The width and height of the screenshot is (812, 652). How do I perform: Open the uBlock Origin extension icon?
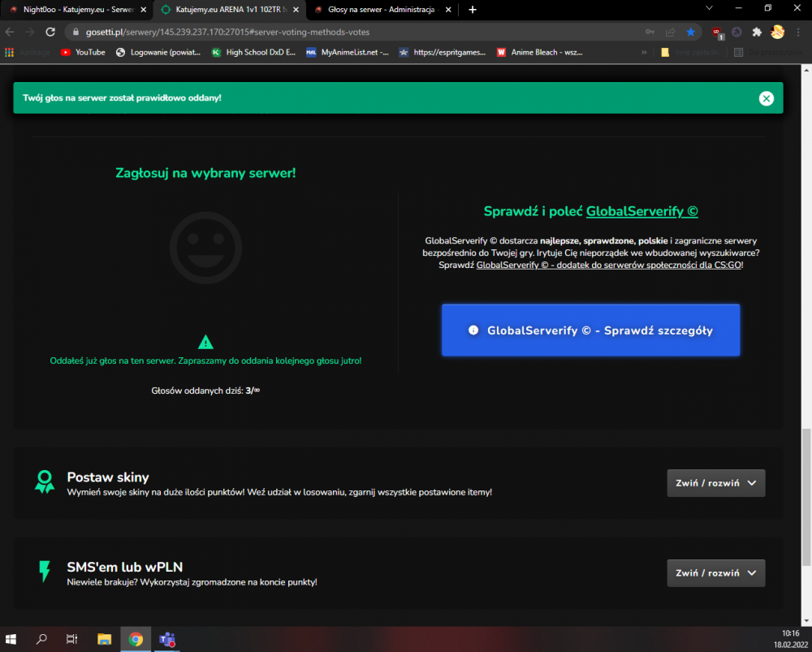[x=717, y=32]
